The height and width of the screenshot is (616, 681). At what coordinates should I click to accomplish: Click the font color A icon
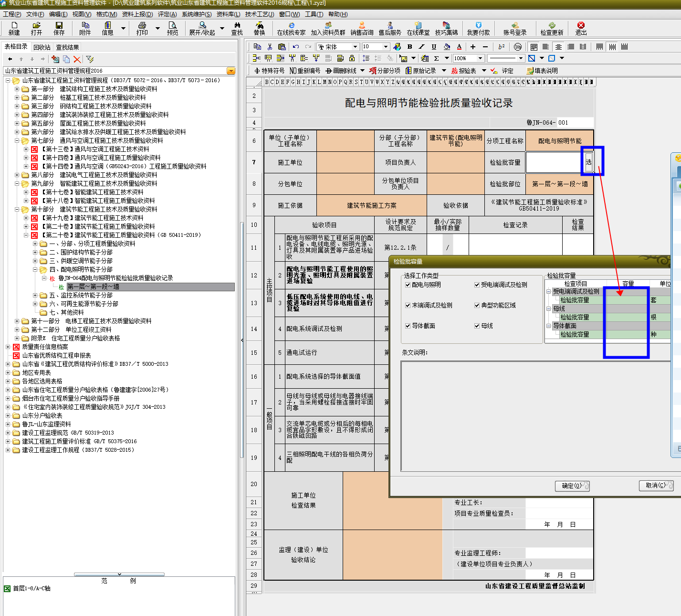point(459,47)
